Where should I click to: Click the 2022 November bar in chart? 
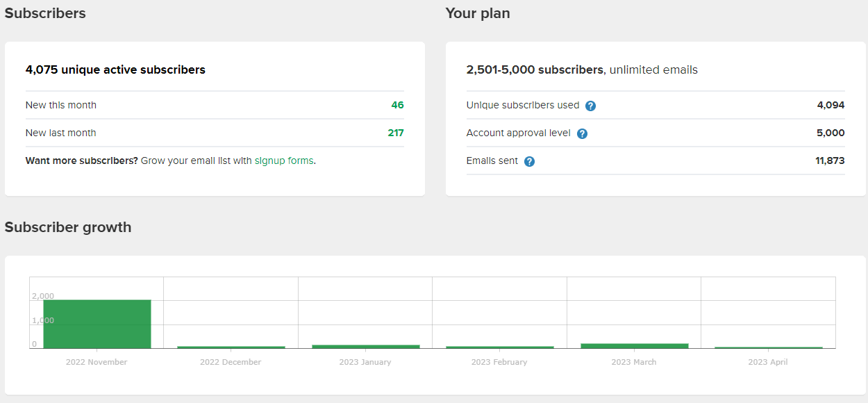point(97,324)
